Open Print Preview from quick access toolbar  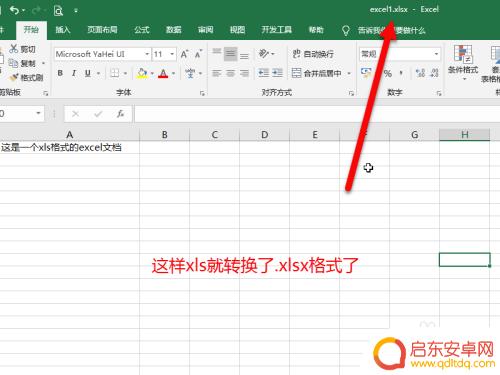58,11
